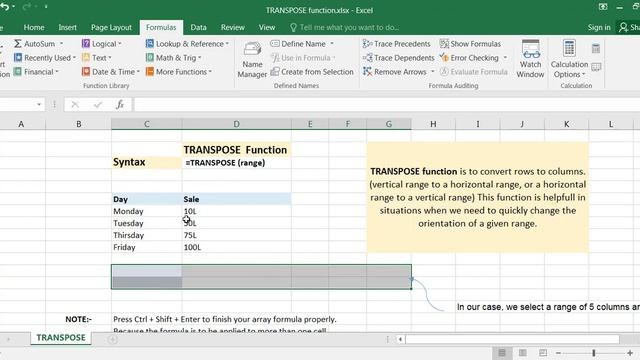Click the formula bar confirm checkmark

pyautogui.click(x=98, y=104)
